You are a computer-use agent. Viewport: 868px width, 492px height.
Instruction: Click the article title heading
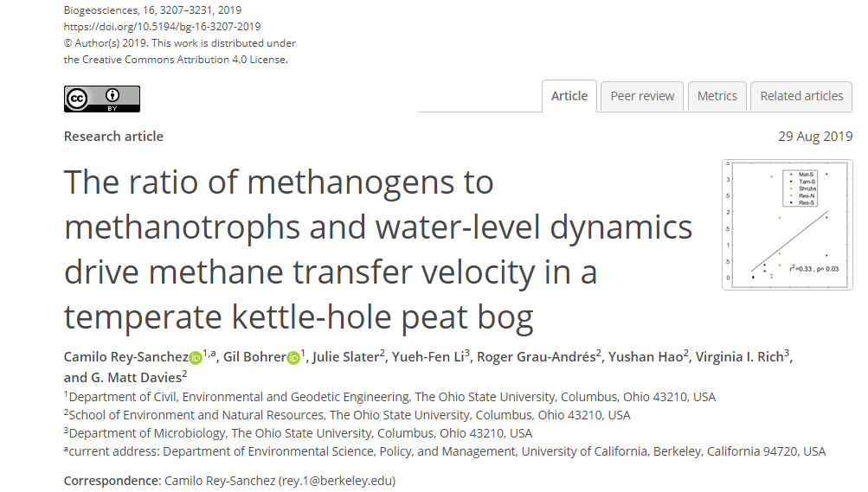[x=378, y=250]
